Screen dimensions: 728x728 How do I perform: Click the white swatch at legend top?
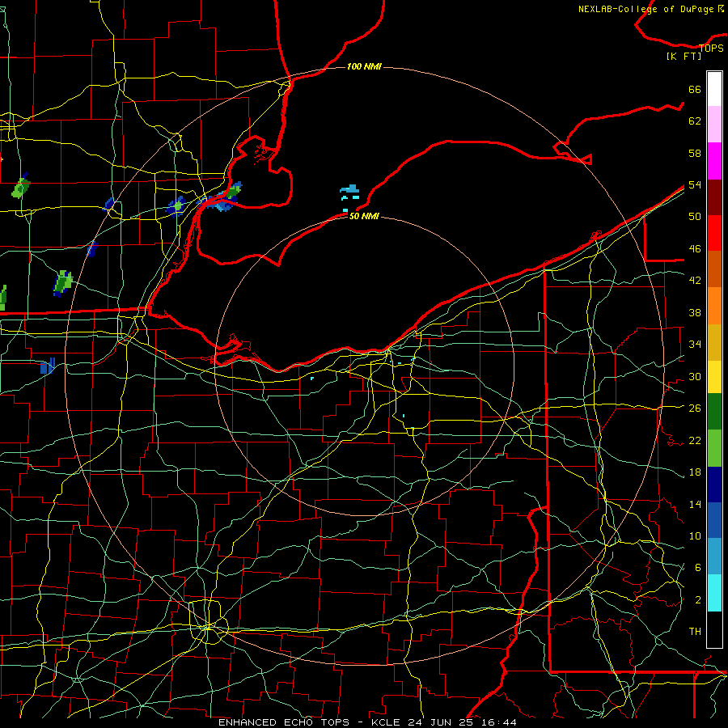pos(714,89)
